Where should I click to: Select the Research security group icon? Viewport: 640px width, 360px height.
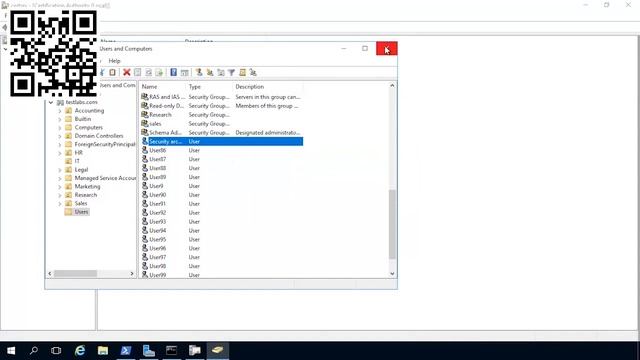(144, 115)
